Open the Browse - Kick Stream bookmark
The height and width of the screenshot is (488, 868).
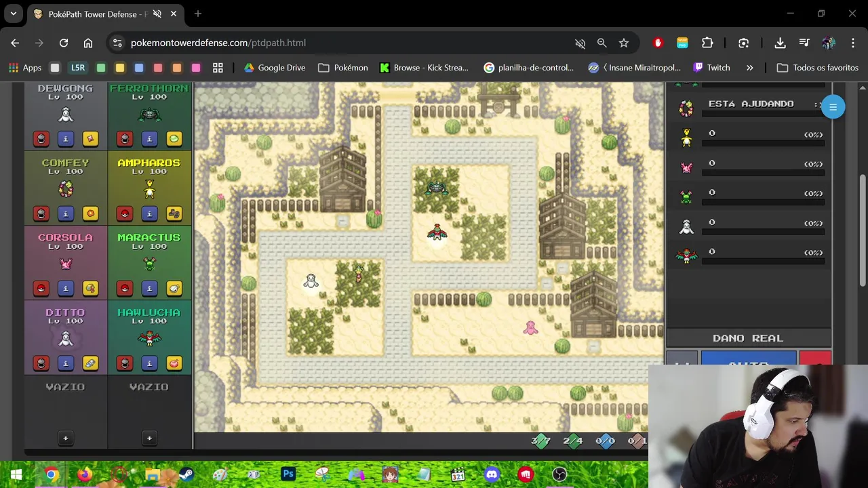coord(425,68)
